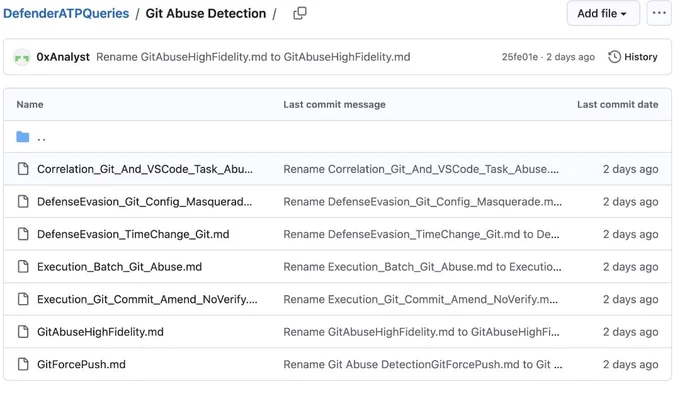
Task: Click the file icon for GitForcePush.md
Action: (23, 364)
